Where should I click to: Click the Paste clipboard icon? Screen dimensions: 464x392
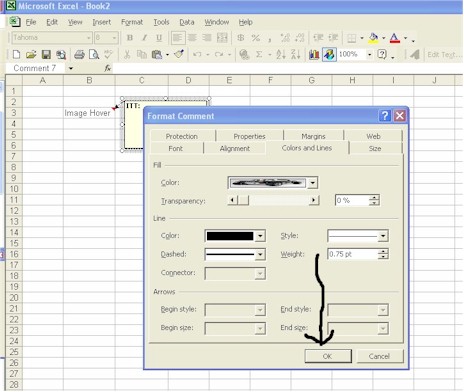point(157,54)
